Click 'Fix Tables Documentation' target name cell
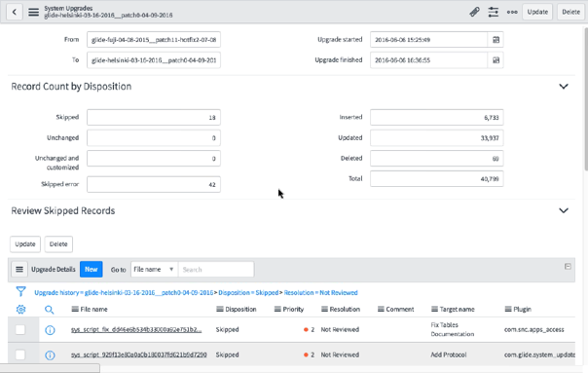588x373 pixels. [453, 329]
